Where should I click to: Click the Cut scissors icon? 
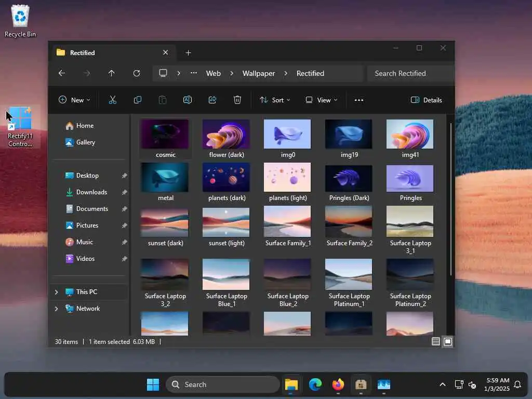pos(112,100)
